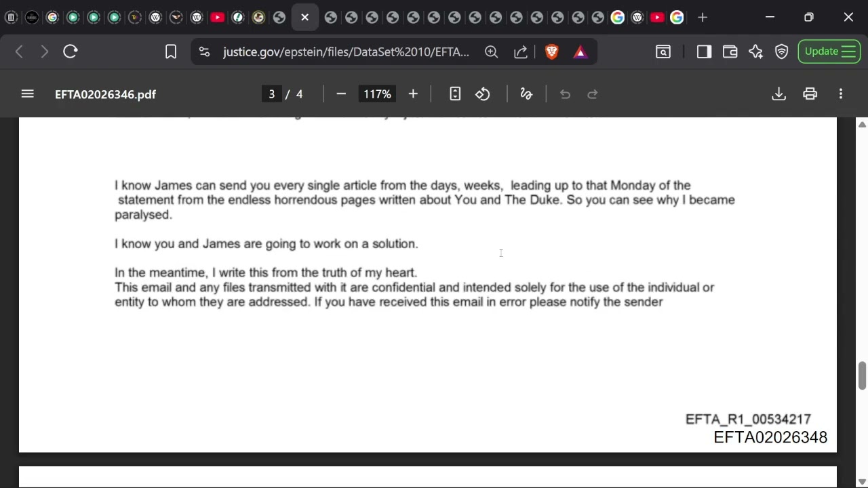Click the scrollbar down arrow
868x488 pixels.
click(x=862, y=481)
